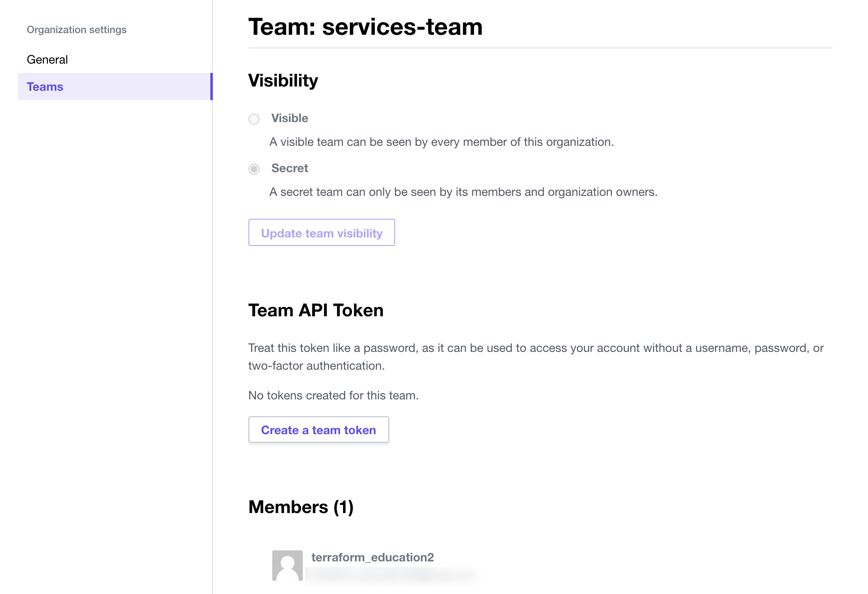The width and height of the screenshot is (868, 594).
Task: Click Update team visibility button
Action: click(x=322, y=232)
